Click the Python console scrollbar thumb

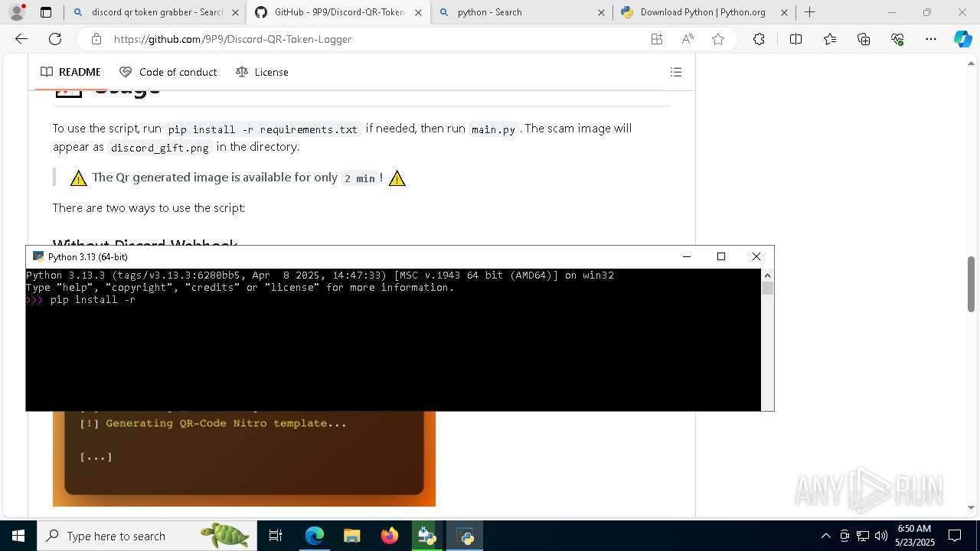click(x=767, y=288)
